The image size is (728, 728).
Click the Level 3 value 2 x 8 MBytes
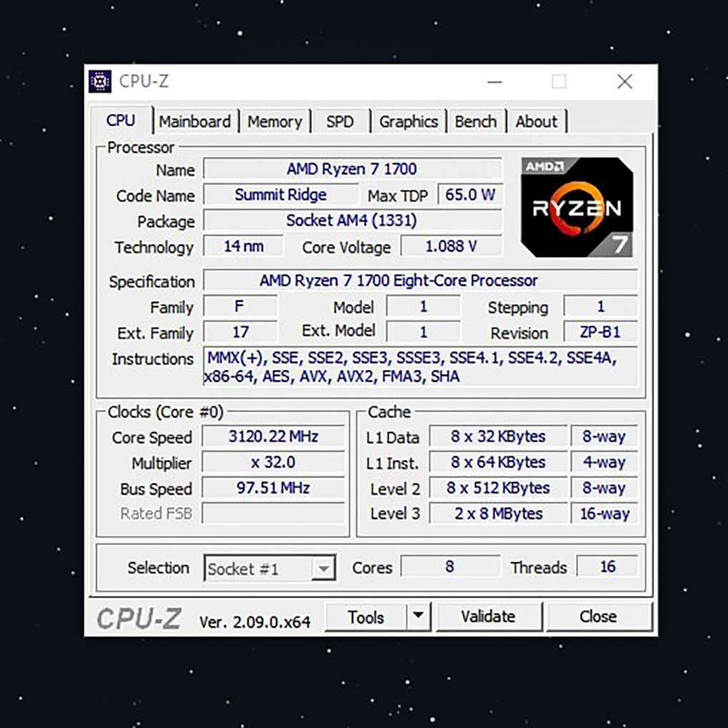[x=498, y=513]
